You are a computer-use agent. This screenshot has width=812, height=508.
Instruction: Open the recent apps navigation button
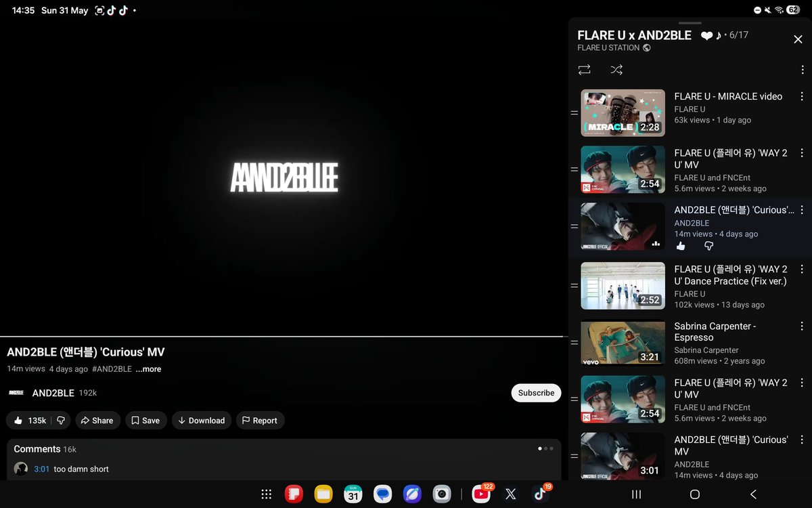636,494
